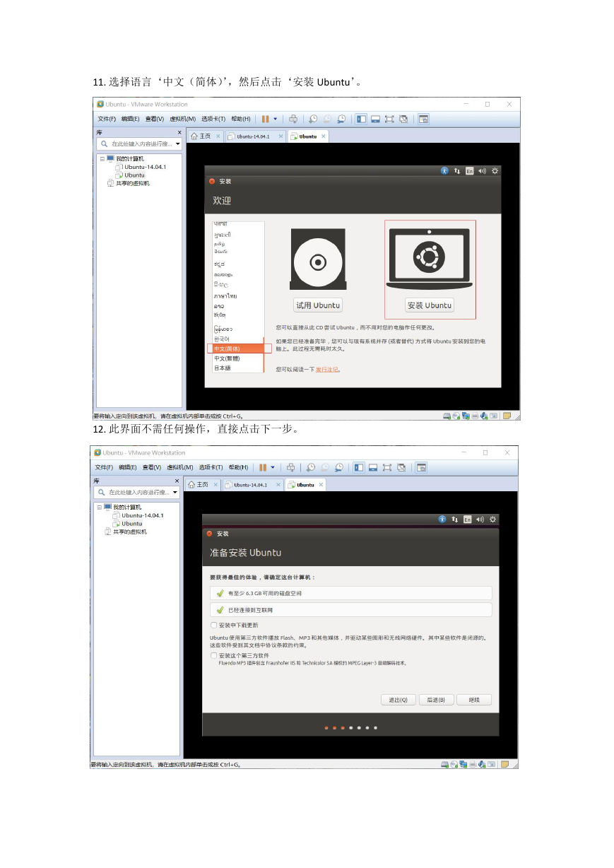614x868 pixels.
Task: Open the pause button dropdown arrow in the lower window
Action: click(272, 467)
